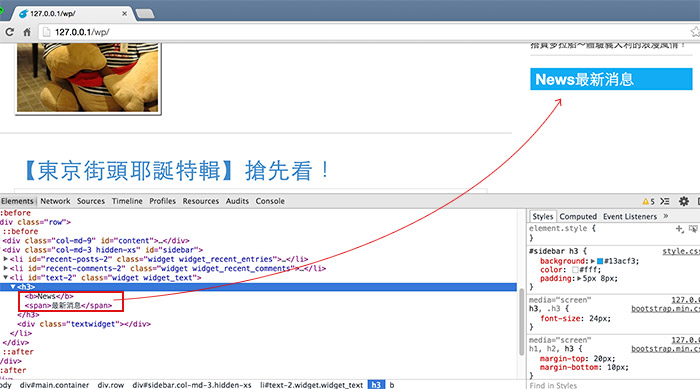Click the News最新消息 widget heading
This screenshot has height=389, width=700.
[611, 79]
